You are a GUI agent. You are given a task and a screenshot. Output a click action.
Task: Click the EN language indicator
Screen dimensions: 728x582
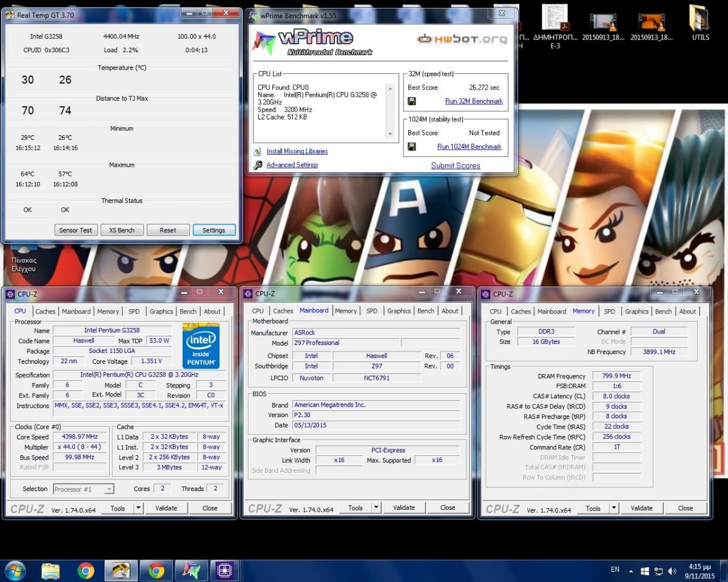(x=615, y=570)
